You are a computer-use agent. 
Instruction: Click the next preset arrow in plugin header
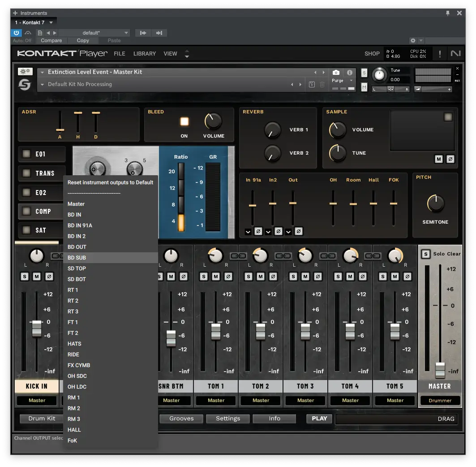(x=55, y=33)
